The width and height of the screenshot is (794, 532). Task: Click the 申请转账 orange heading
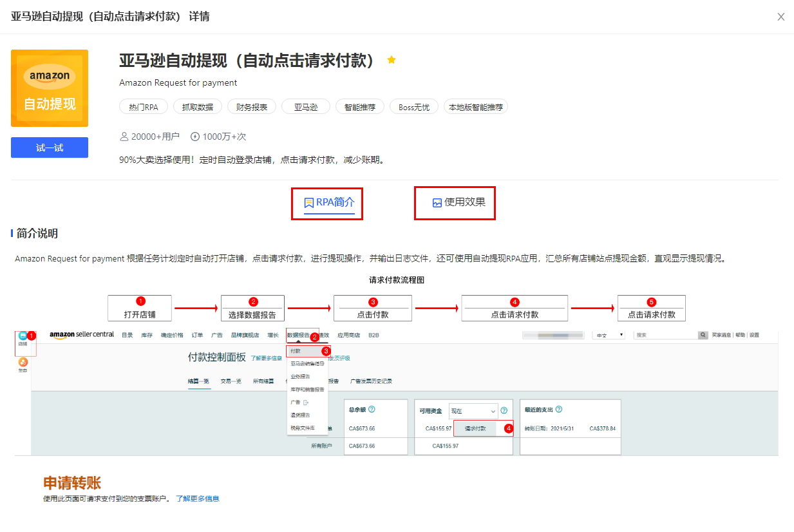pos(71,483)
